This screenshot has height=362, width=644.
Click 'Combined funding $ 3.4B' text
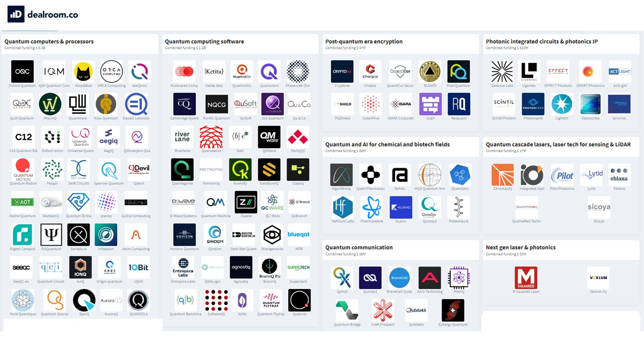tap(25, 48)
